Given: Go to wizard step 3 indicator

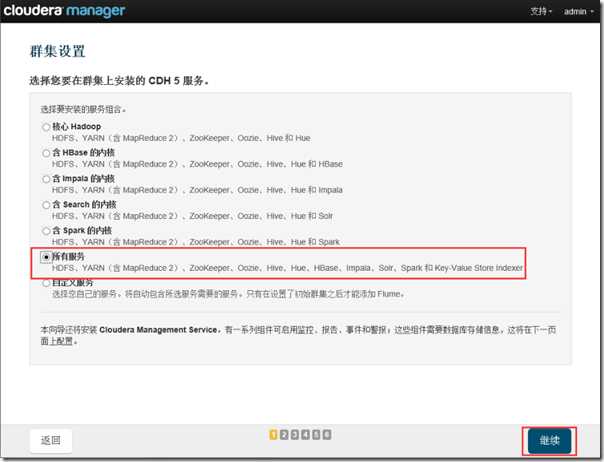Looking at the screenshot, I should pyautogui.click(x=295, y=435).
